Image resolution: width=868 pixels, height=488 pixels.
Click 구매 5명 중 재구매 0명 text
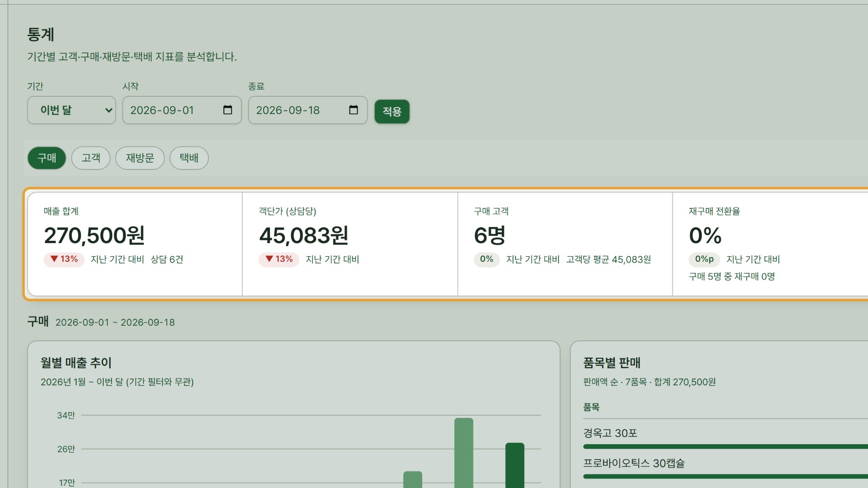click(x=732, y=277)
